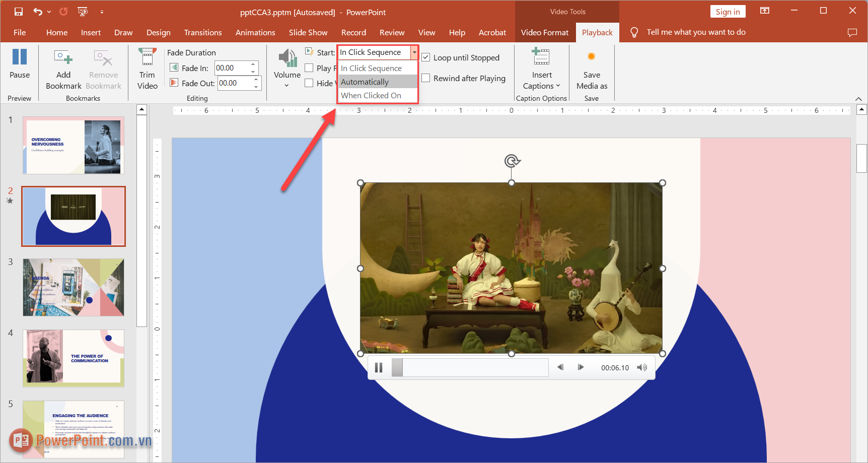The height and width of the screenshot is (463, 868).
Task: Click the Tell me lightbulb icon
Action: [634, 32]
